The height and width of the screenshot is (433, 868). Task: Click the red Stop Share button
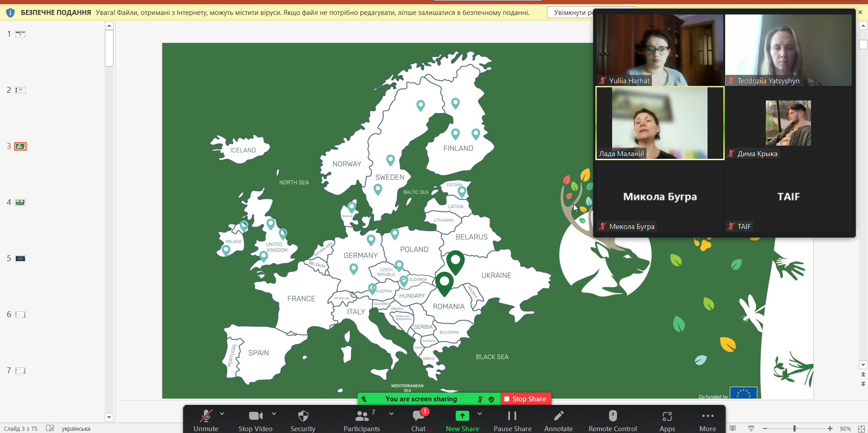coord(525,399)
